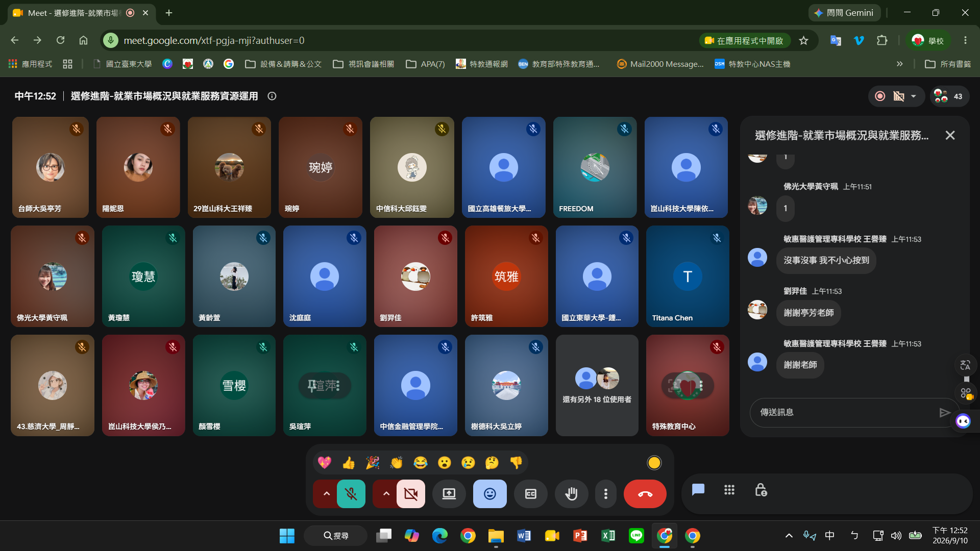Click the red leave call button
980x551 pixels.
point(645,494)
